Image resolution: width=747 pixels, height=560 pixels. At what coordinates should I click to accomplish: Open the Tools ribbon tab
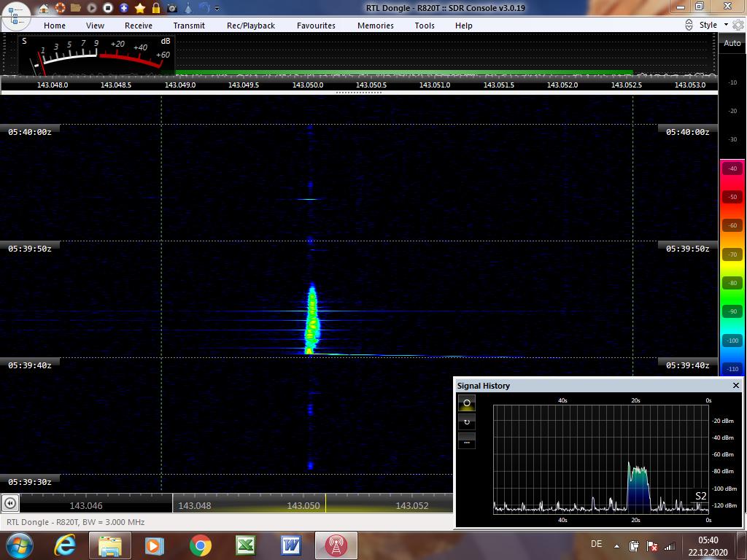click(x=425, y=26)
